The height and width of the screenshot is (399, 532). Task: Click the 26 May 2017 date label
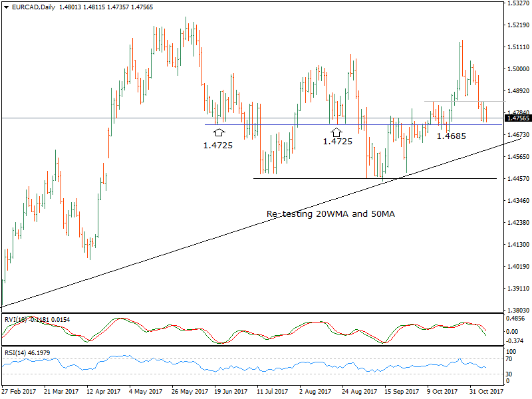coord(190,392)
